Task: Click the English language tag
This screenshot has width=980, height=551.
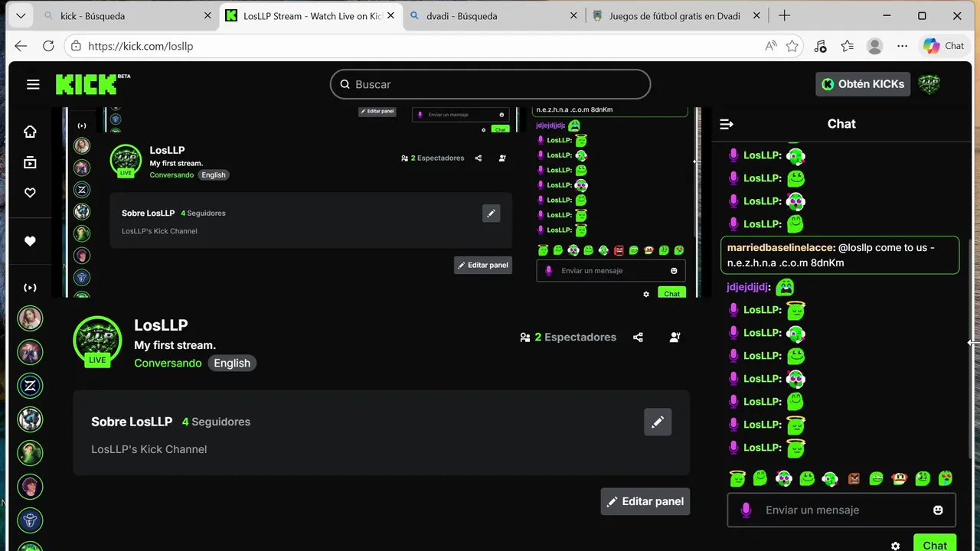Action: (x=232, y=363)
